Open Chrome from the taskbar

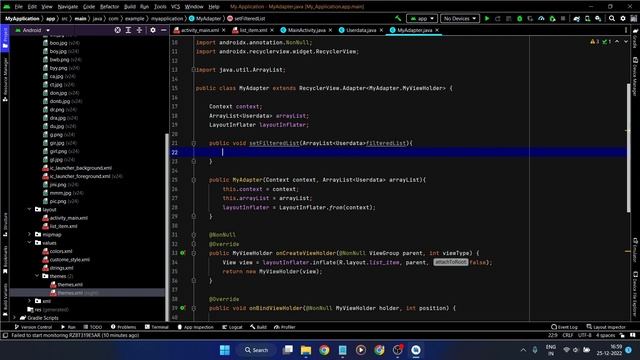324,350
